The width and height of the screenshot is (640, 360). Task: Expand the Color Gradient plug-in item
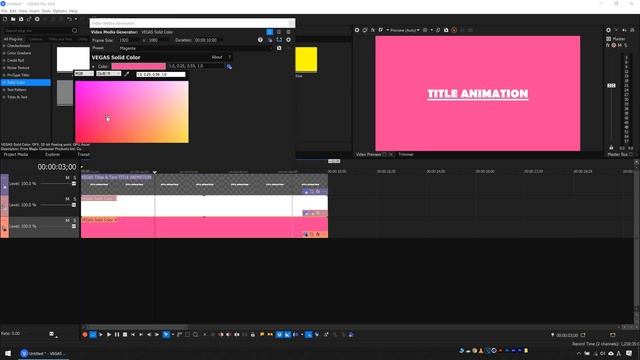(x=4, y=53)
